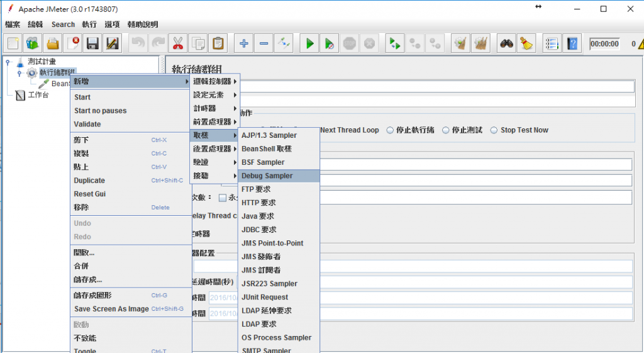The width and height of the screenshot is (644, 353).
Task: Click the gray Stop toolbar icon
Action: point(350,43)
